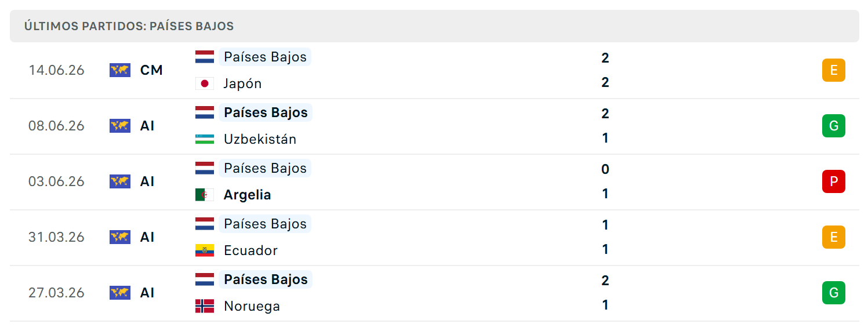Click the Japan flag icon

click(x=205, y=83)
